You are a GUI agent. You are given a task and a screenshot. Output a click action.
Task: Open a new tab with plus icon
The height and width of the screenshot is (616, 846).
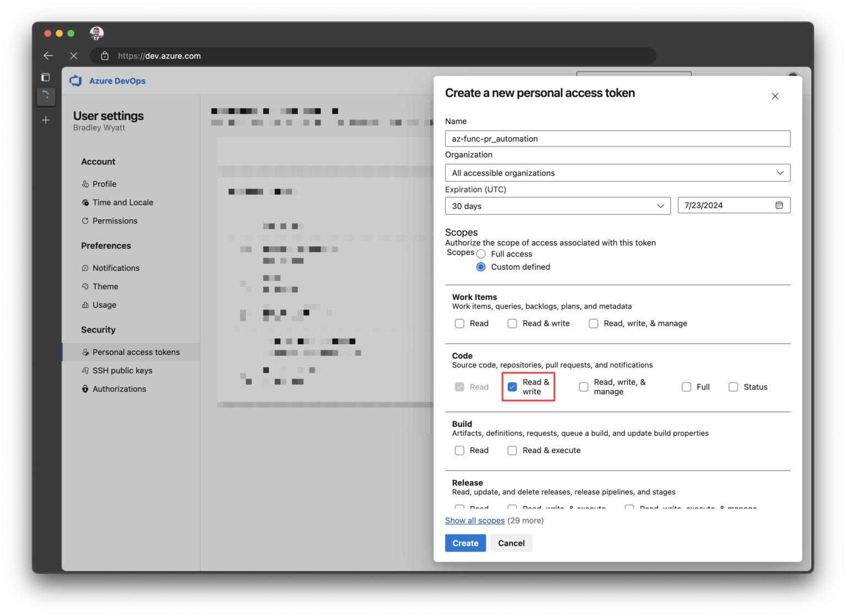pos(46,120)
